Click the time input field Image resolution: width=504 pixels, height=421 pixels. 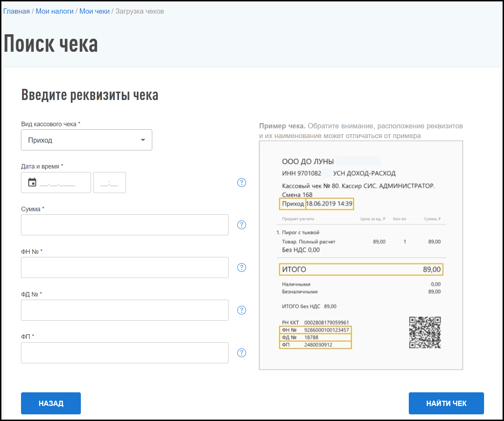pos(110,183)
